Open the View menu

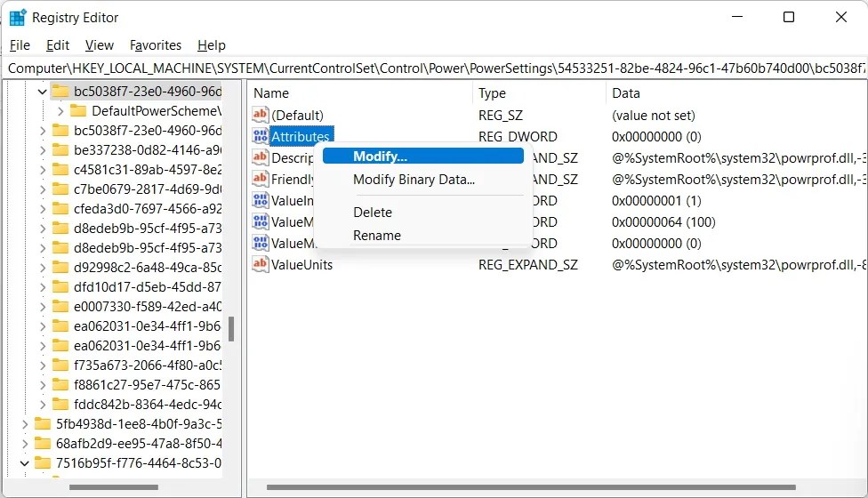[x=99, y=45]
